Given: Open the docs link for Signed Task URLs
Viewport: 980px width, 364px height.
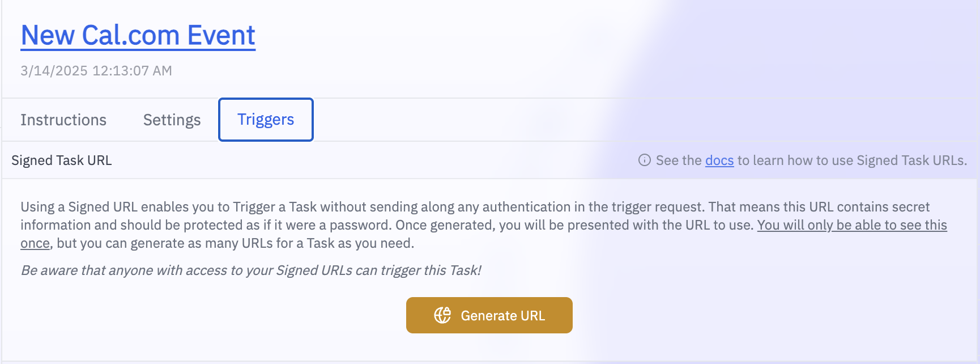Looking at the screenshot, I should coord(719,160).
